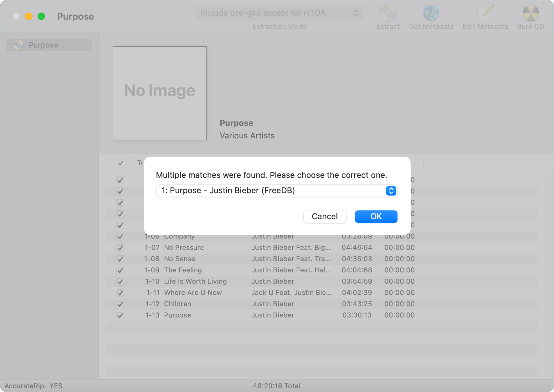The height and width of the screenshot is (392, 554).
Task: Click artist Jack Ü Feat. Justin Bie...
Action: point(291,293)
